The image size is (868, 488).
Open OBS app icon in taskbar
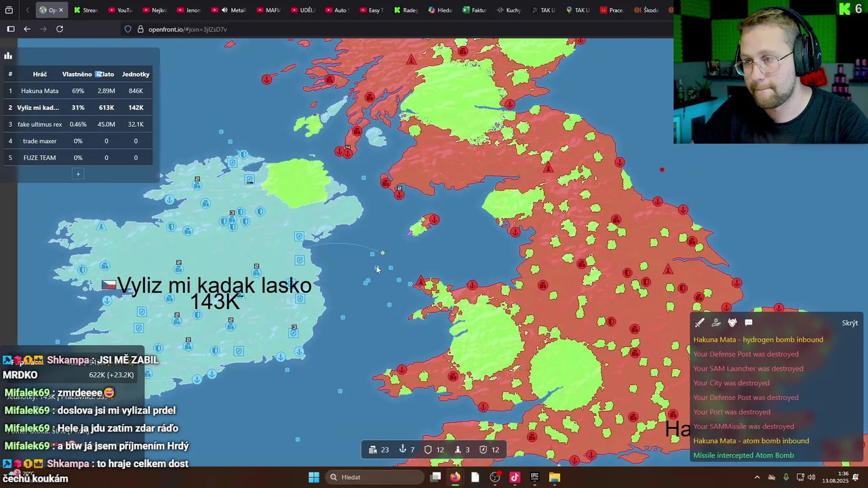[495, 477]
